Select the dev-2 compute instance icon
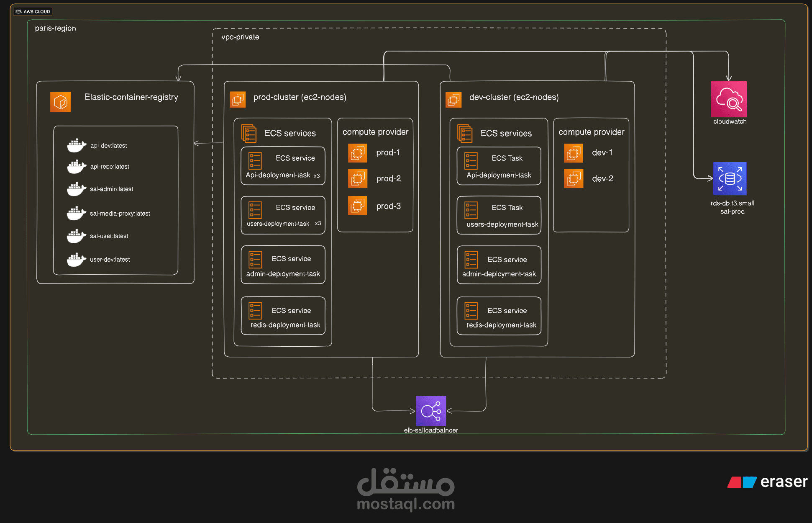 [573, 178]
